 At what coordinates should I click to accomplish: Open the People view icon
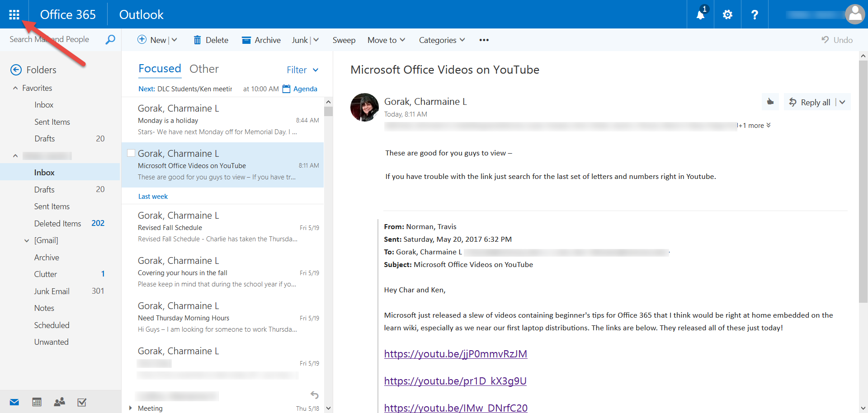pyautogui.click(x=59, y=402)
